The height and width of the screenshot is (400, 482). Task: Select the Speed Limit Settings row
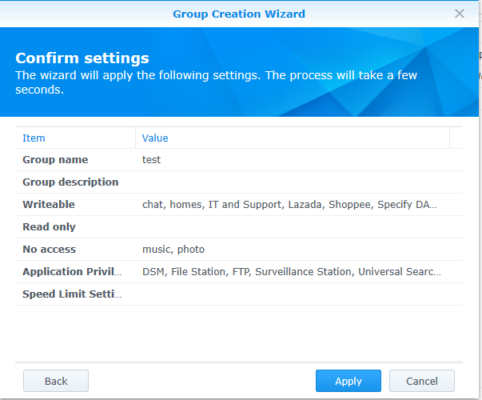tap(239, 294)
